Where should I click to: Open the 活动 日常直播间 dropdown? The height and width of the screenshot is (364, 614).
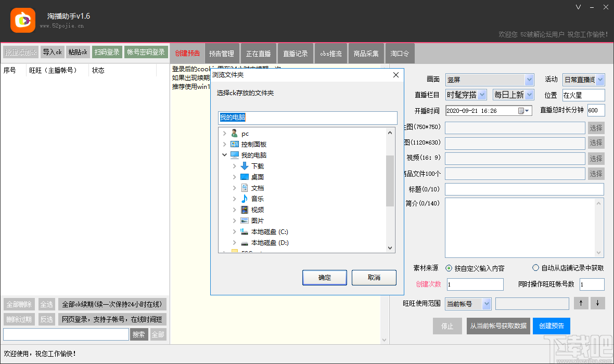(600, 80)
